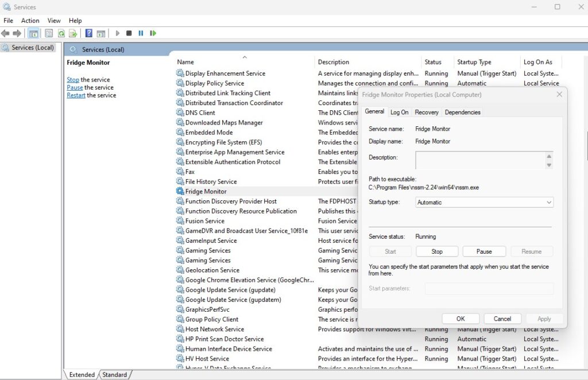Click the Restart the service link

click(x=76, y=95)
